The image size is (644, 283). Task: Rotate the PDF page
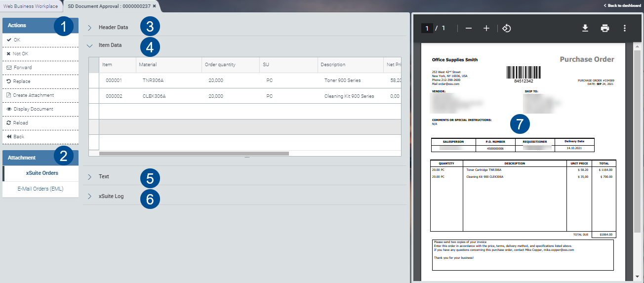pyautogui.click(x=506, y=28)
